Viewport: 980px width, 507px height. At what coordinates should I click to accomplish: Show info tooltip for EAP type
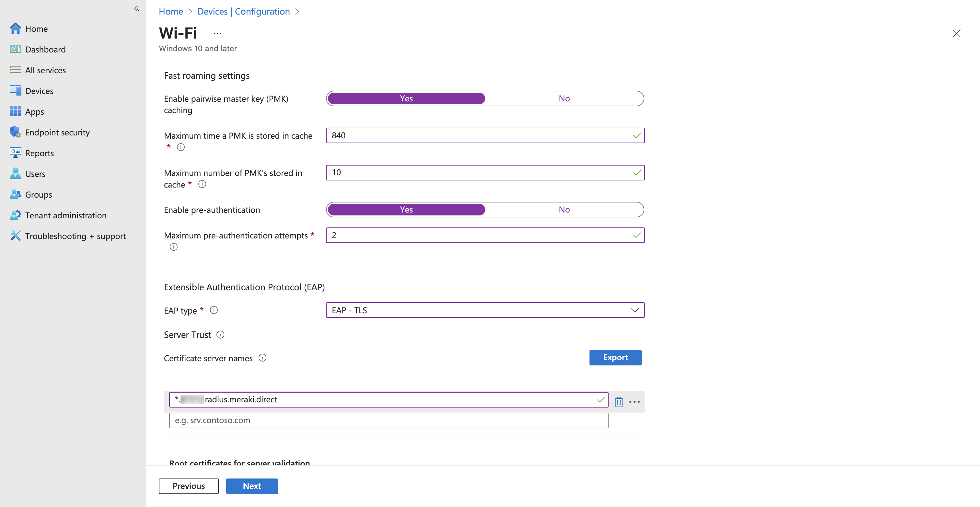point(214,310)
